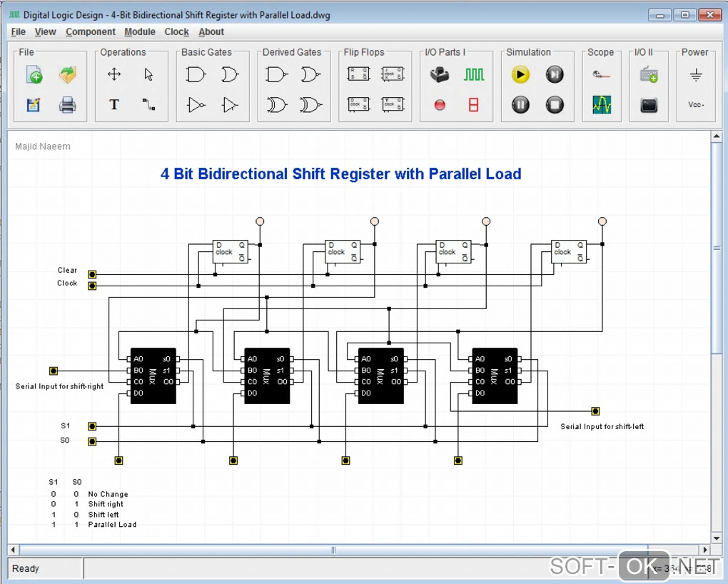Click the vertical scrollbar down arrow
This screenshot has height=584, width=728.
pyautogui.click(x=717, y=538)
